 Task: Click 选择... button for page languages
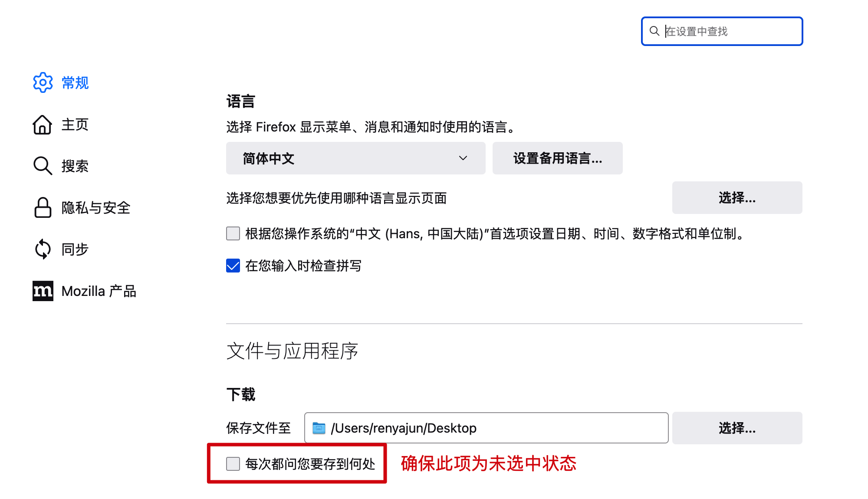[x=737, y=198]
